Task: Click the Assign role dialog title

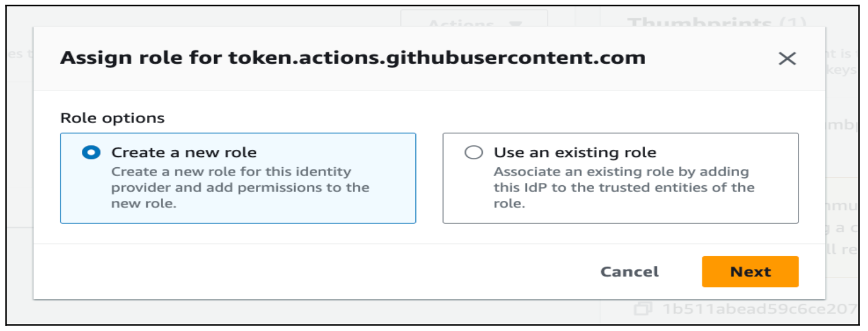Action: (353, 58)
